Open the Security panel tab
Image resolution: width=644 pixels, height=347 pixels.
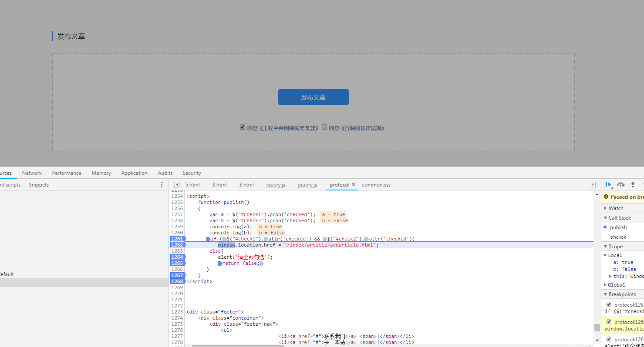coord(192,173)
